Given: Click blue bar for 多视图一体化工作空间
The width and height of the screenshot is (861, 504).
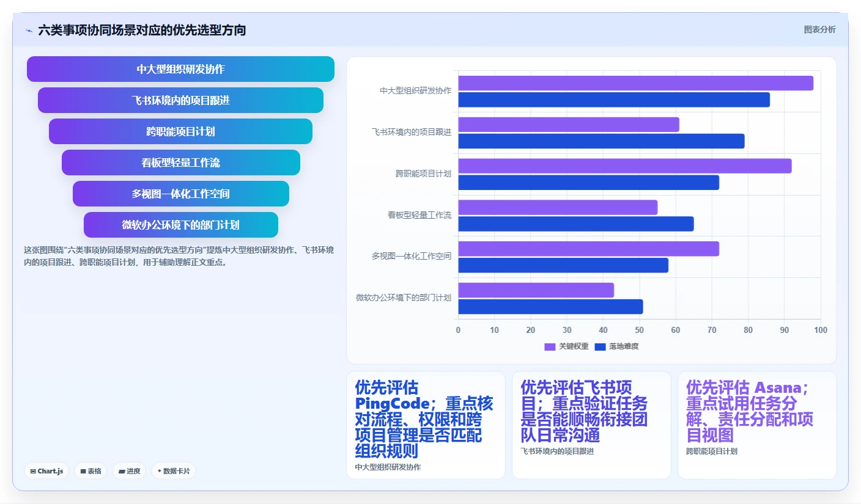Looking at the screenshot, I should coord(563,265).
